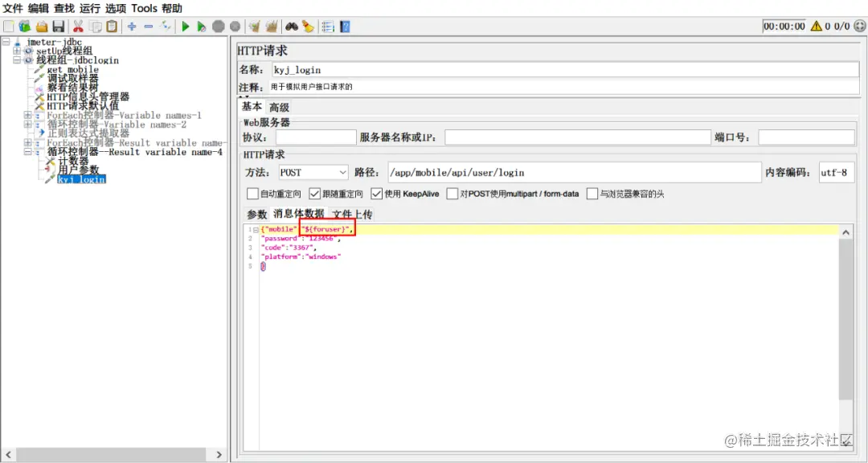Select HTTP信息头管理器 in the tree

(88, 97)
